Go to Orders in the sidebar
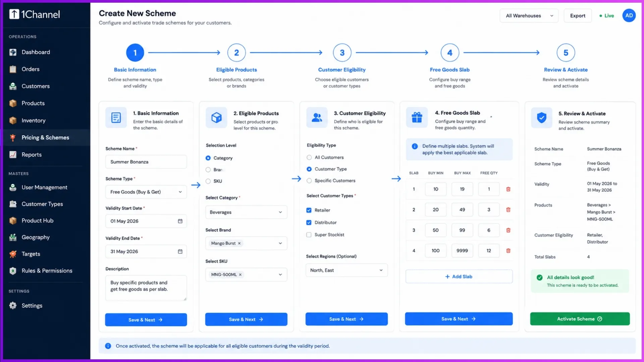This screenshot has width=644, height=362. [30, 69]
